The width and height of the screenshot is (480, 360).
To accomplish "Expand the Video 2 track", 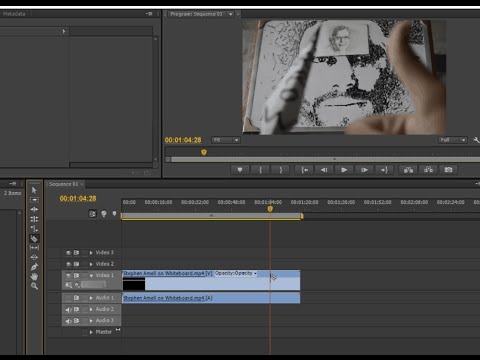I will 91,264.
